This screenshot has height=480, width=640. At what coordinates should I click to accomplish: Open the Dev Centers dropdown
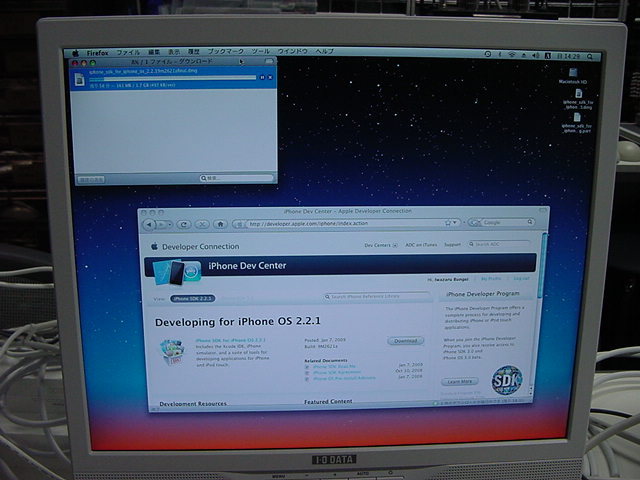coord(380,245)
